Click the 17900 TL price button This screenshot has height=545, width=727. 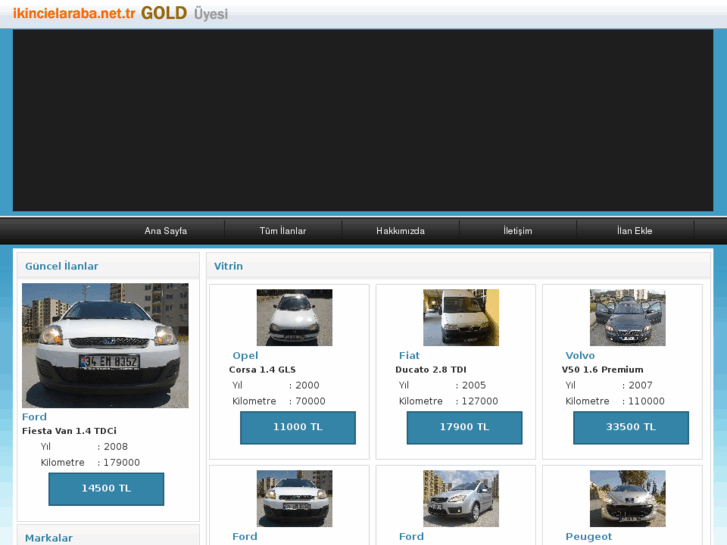[464, 428]
